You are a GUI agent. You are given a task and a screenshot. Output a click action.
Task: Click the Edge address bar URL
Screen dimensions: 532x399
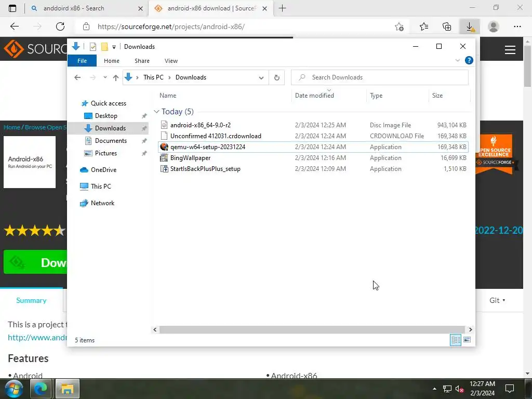tap(171, 26)
